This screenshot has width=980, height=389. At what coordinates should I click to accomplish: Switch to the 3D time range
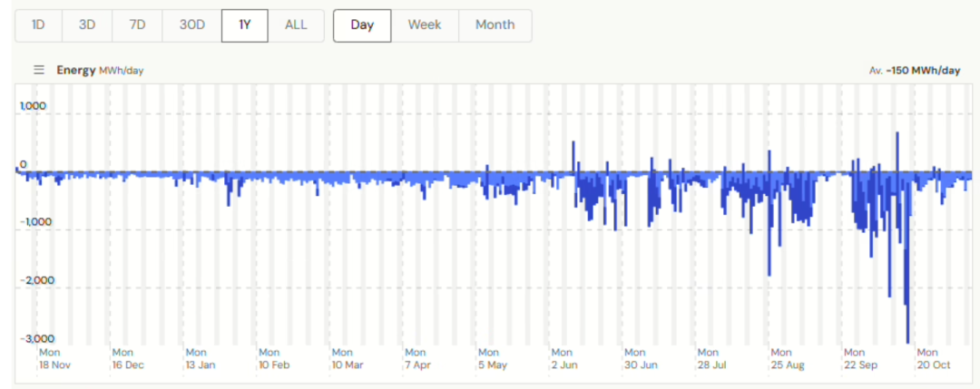(x=87, y=25)
